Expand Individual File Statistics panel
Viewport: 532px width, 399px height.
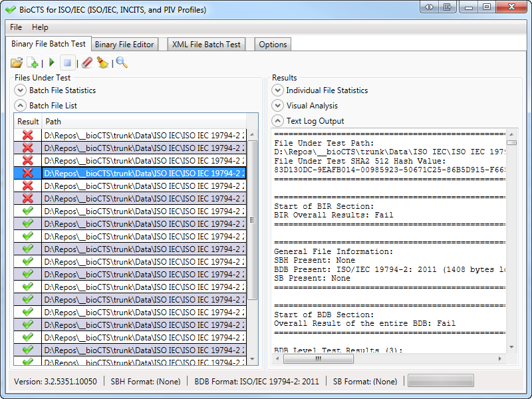(277, 90)
